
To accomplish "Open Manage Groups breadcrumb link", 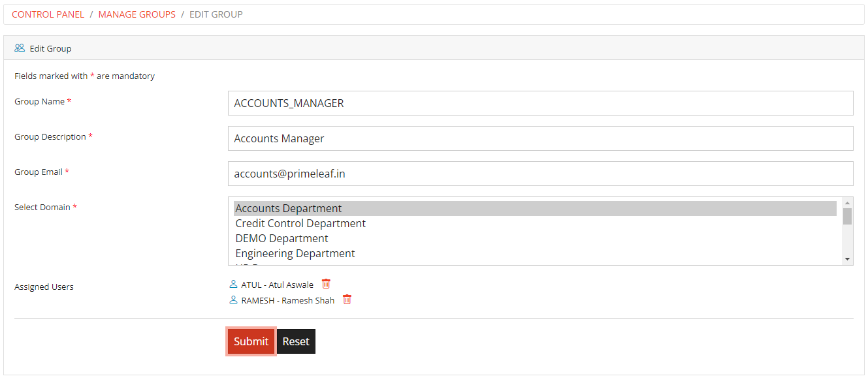I will [x=137, y=14].
